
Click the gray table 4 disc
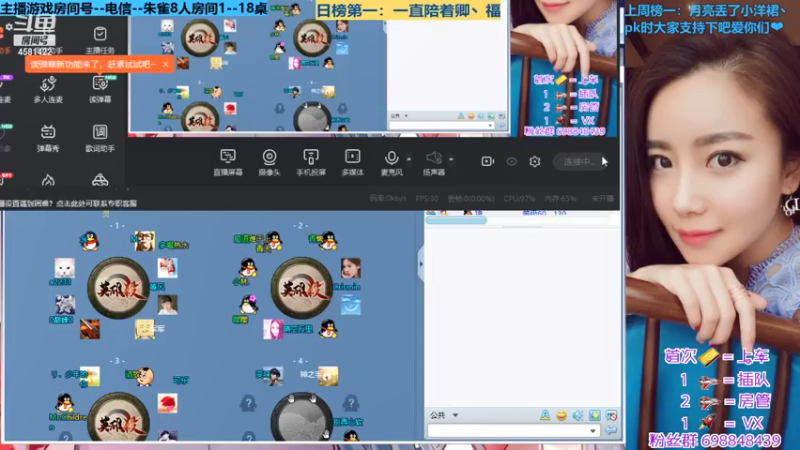pyautogui.click(x=302, y=416)
